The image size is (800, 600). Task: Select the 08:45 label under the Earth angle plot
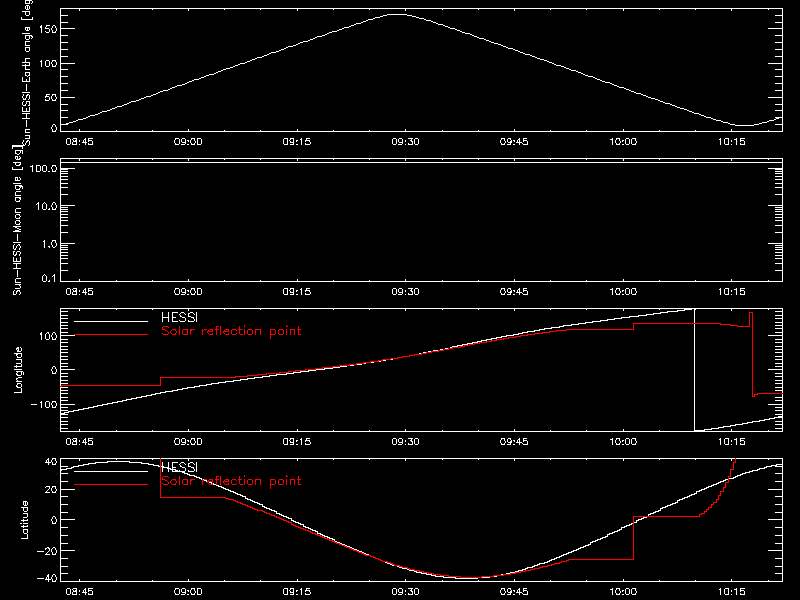pos(79,142)
